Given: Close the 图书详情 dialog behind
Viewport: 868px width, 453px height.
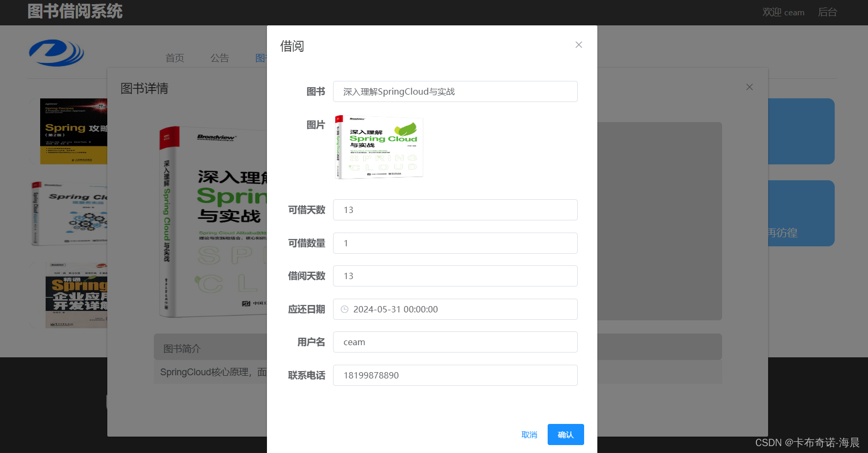Looking at the screenshot, I should tap(750, 87).
